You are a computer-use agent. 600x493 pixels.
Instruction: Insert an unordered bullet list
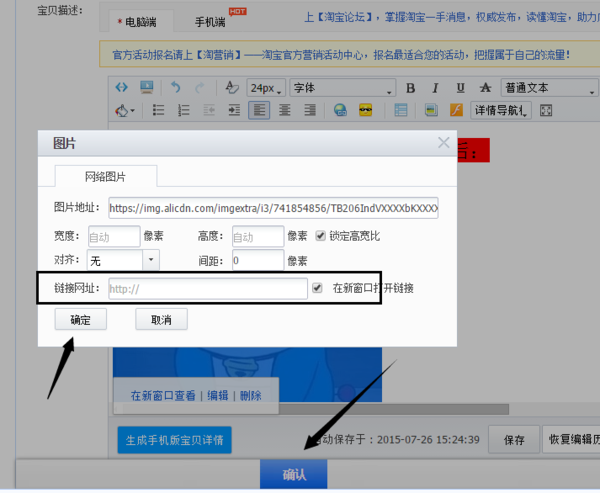pyautogui.click(x=157, y=110)
